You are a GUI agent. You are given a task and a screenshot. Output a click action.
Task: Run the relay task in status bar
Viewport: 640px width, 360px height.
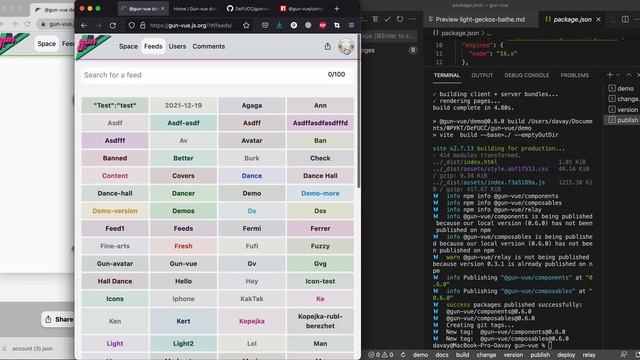[x=589, y=355]
